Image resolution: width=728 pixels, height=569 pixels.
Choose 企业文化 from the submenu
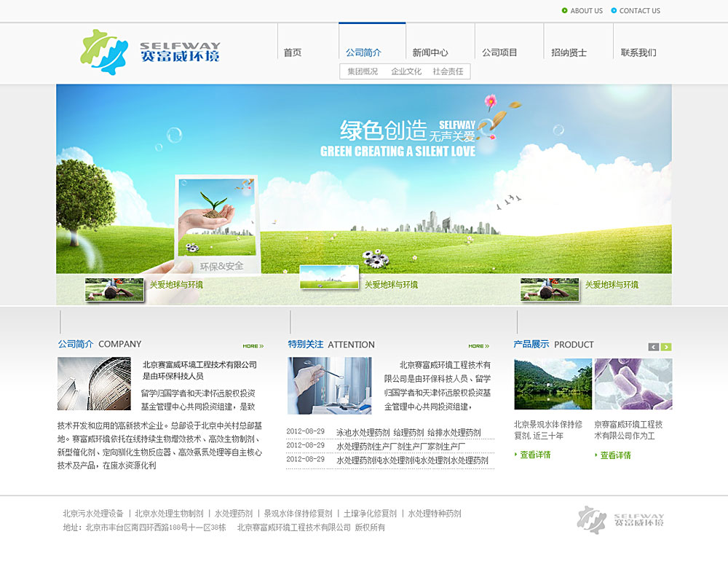(406, 71)
